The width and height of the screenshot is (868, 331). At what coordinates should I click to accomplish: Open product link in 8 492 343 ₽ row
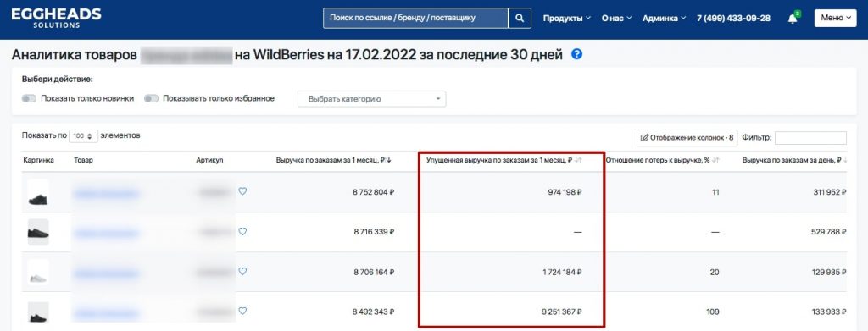(x=106, y=313)
